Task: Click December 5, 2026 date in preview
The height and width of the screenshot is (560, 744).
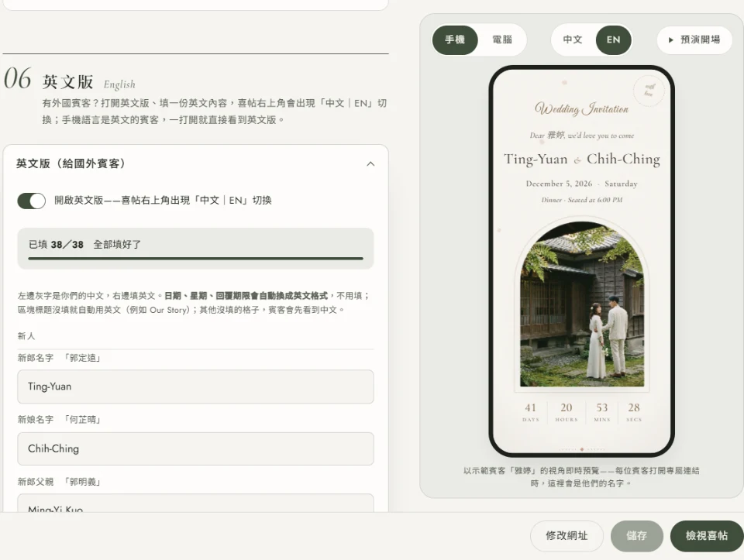Action: [x=559, y=184]
